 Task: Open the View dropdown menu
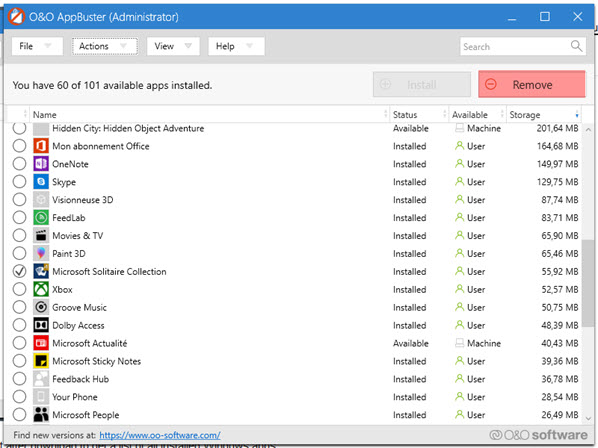pos(173,46)
